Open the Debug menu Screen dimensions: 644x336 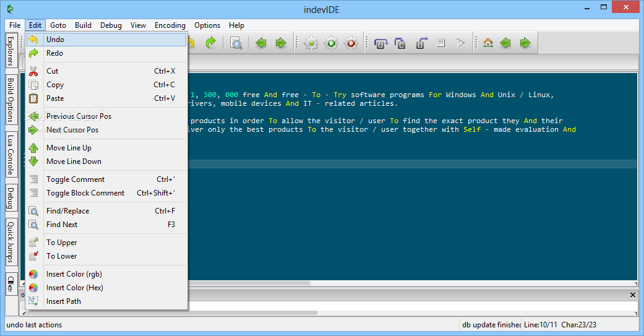point(111,25)
